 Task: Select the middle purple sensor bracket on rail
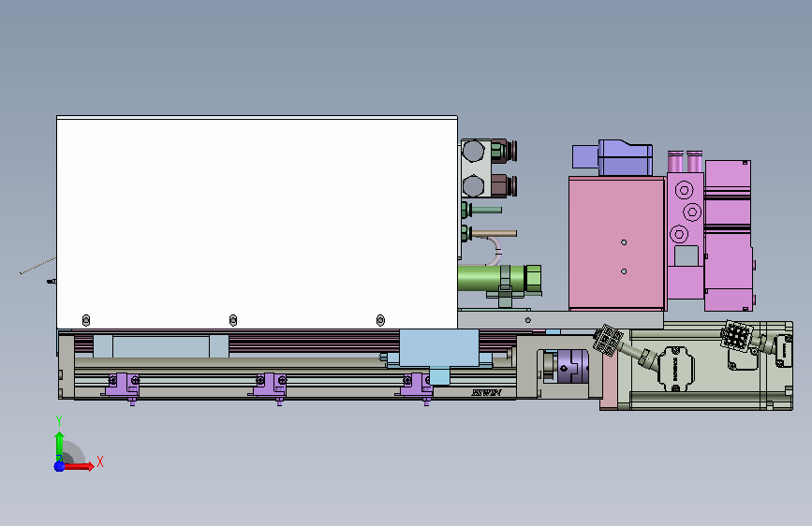tap(270, 386)
